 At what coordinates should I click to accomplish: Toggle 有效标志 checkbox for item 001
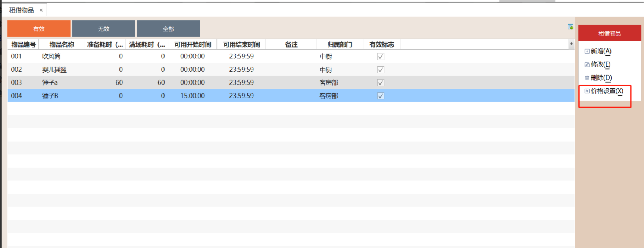[381, 57]
